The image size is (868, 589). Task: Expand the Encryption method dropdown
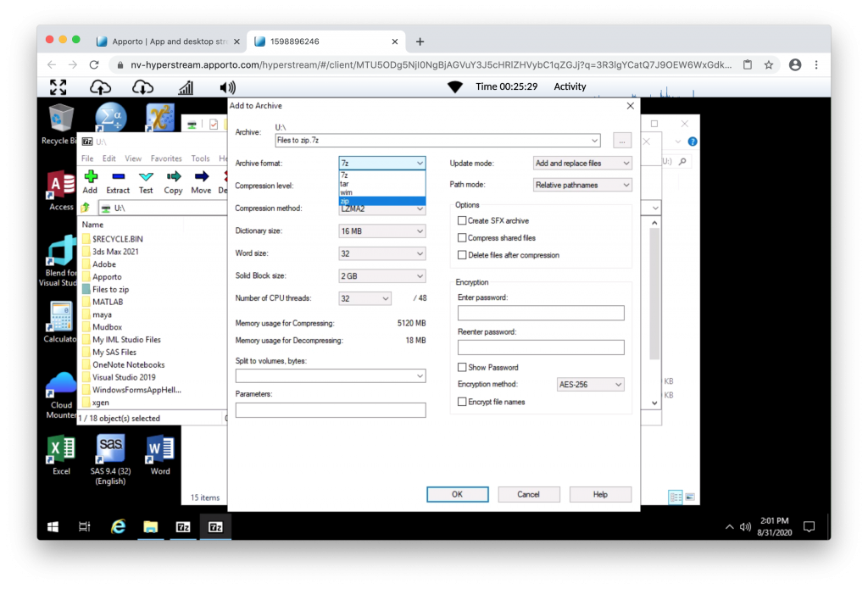591,385
